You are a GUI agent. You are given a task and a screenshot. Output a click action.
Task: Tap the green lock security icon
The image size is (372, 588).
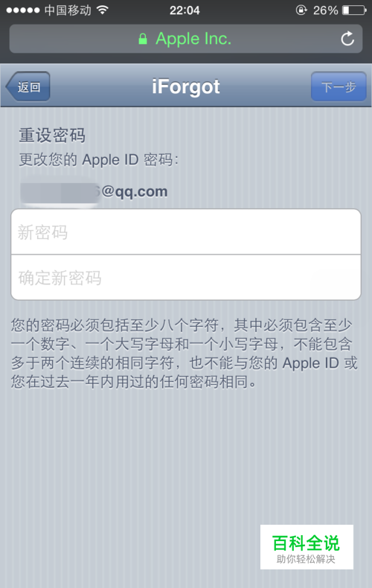tap(143, 39)
